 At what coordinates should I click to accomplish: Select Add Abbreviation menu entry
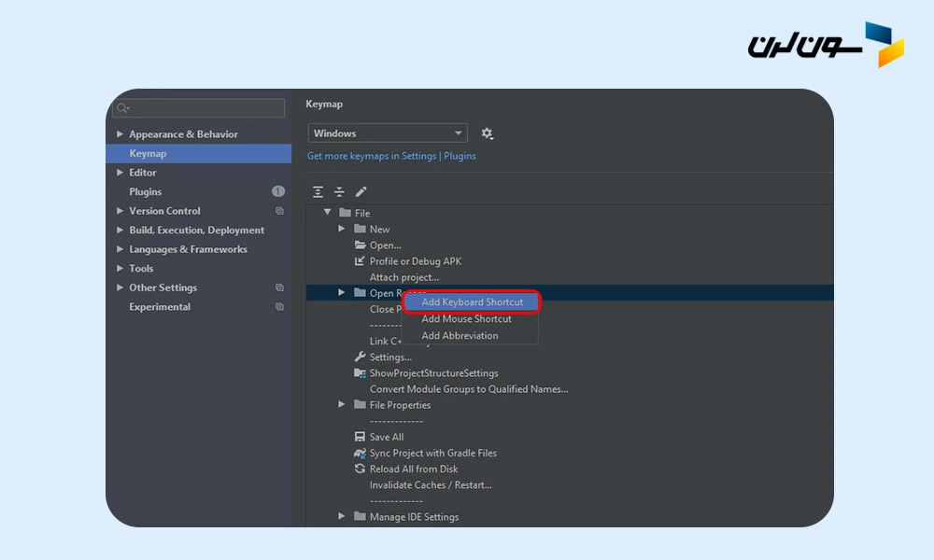[x=460, y=336]
